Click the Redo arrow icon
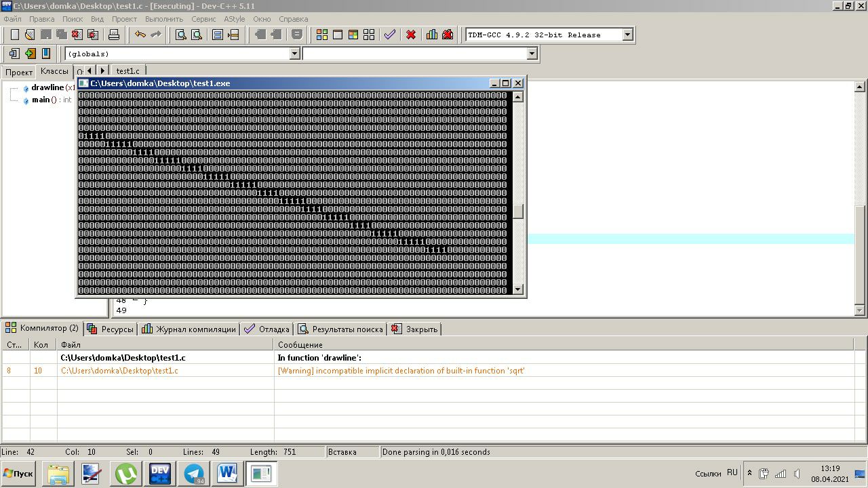Viewport: 868px width, 488px height. click(x=156, y=35)
